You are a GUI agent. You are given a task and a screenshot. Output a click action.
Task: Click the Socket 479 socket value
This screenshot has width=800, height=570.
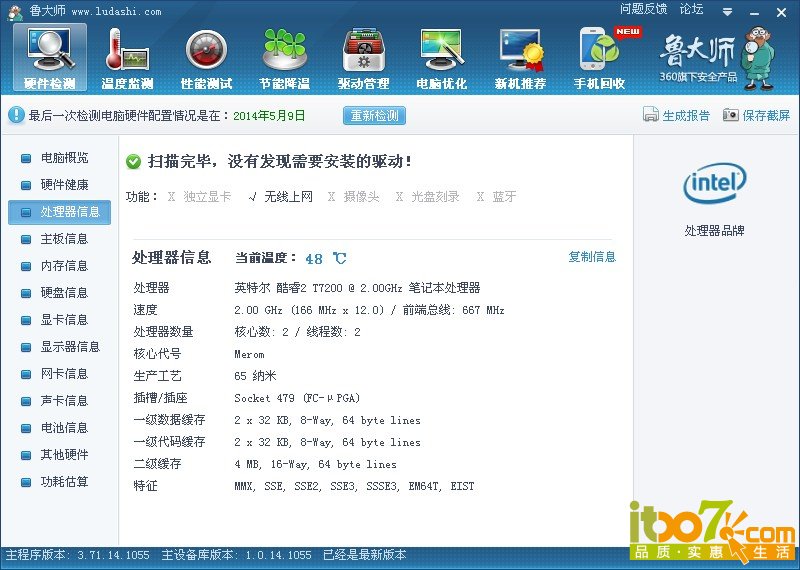point(297,398)
